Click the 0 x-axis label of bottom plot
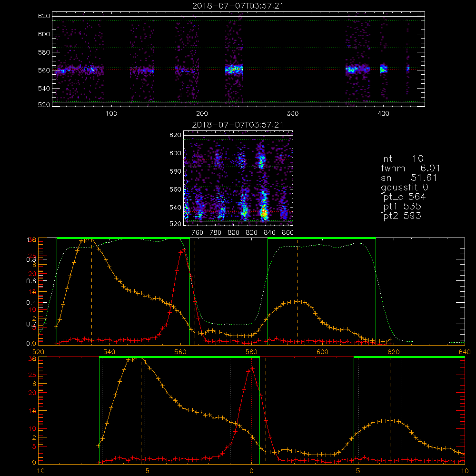 point(251,471)
